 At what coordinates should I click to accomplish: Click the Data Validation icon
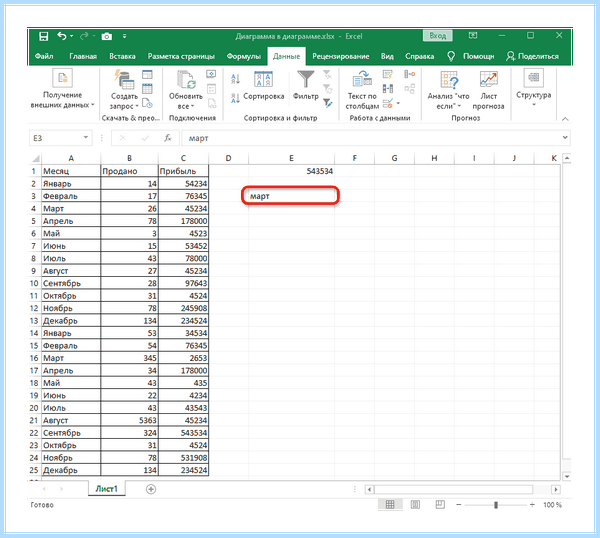tap(388, 103)
